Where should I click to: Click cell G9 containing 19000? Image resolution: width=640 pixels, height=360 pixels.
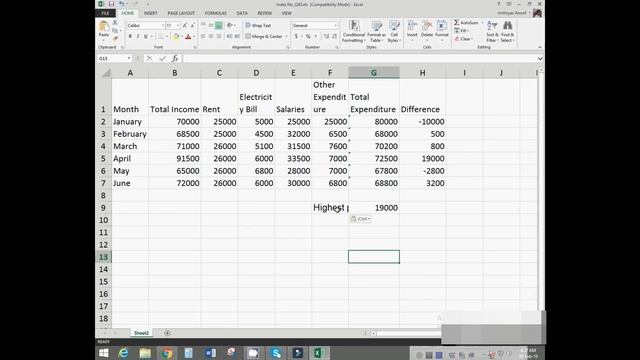pyautogui.click(x=374, y=207)
